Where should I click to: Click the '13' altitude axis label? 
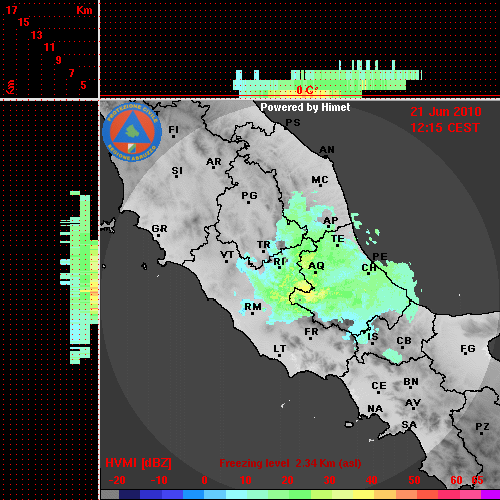37,35
